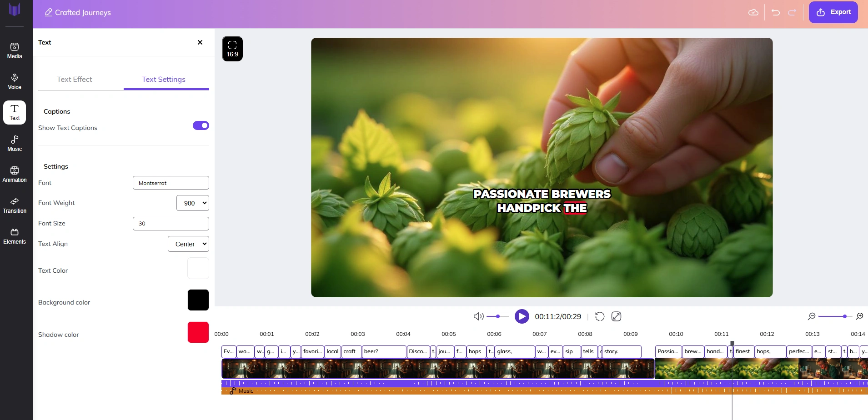Select the 'beer?' caption clip
The width and height of the screenshot is (868, 420).
[384, 352]
